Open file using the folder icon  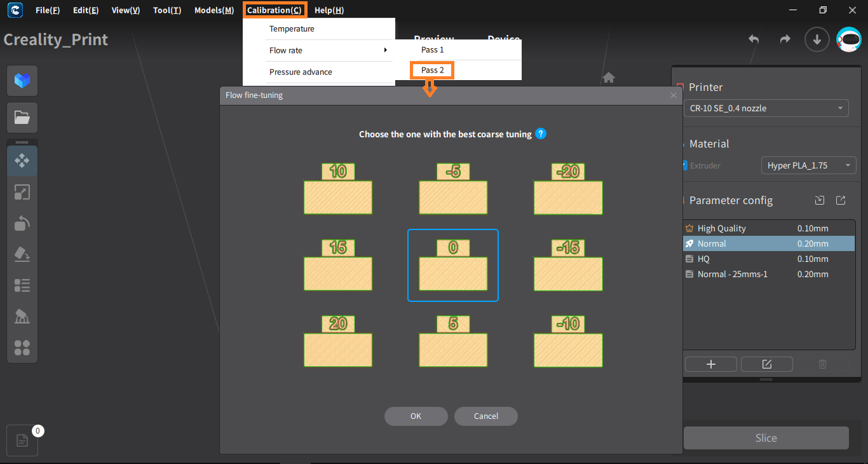tap(22, 118)
